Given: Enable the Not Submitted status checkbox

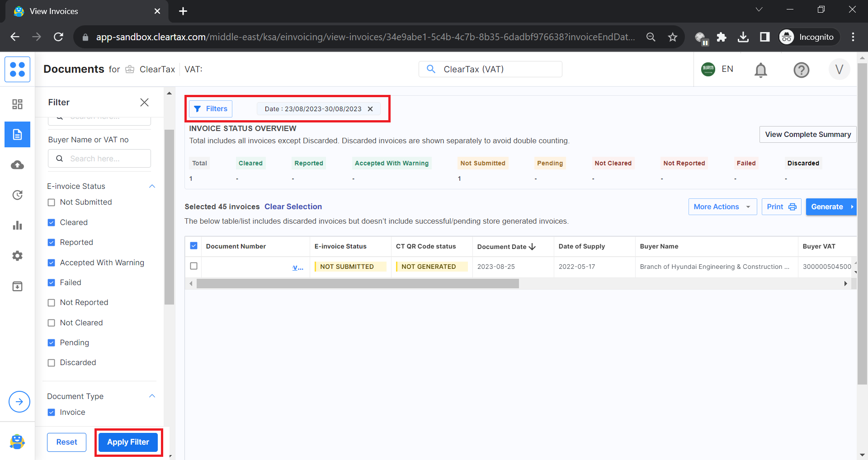Looking at the screenshot, I should (x=52, y=202).
